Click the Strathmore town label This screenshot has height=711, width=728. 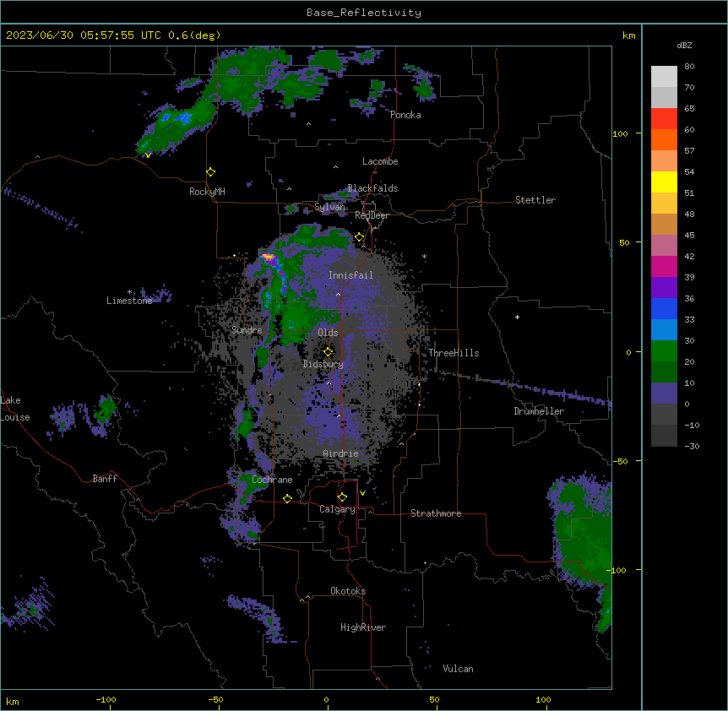[x=436, y=513]
